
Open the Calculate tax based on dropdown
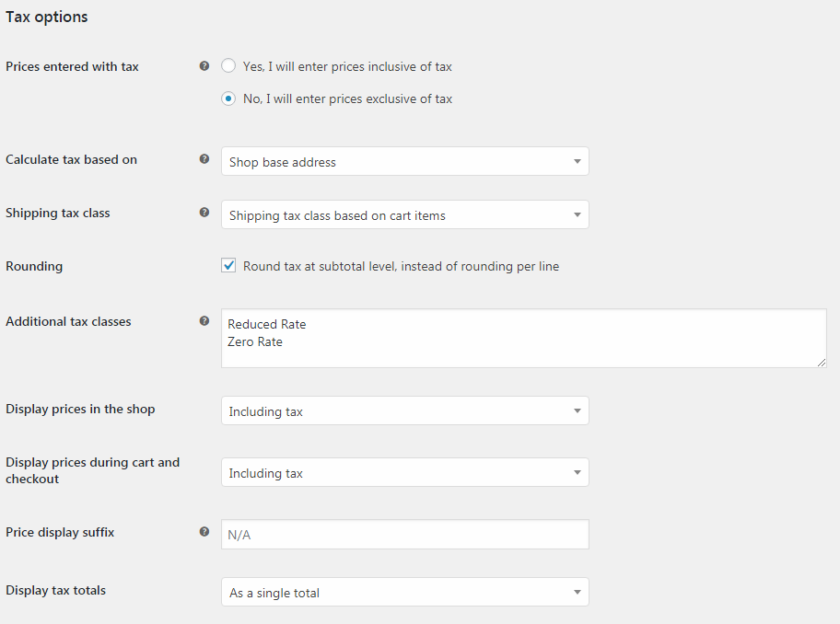pyautogui.click(x=405, y=159)
